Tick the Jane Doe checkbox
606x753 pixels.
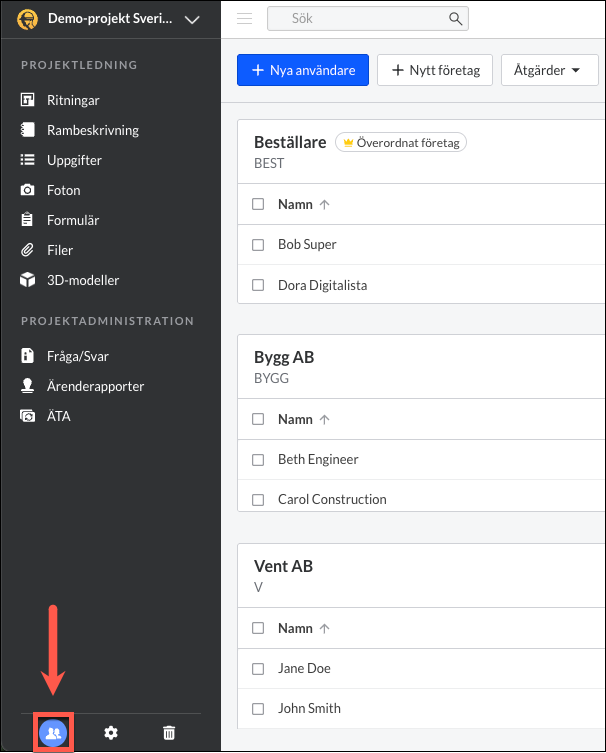258,669
